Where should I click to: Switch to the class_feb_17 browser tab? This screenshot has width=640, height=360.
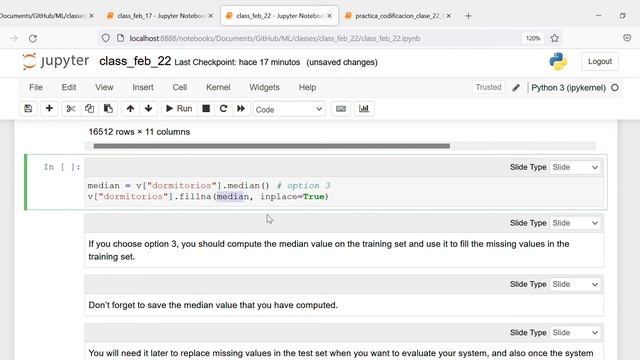160,16
